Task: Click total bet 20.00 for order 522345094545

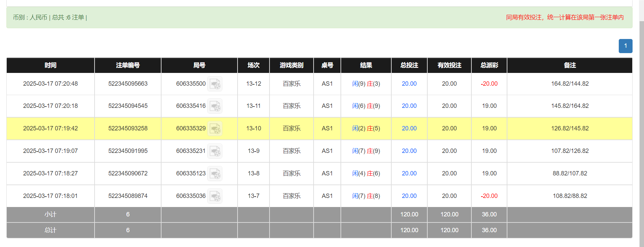Action: (x=409, y=106)
